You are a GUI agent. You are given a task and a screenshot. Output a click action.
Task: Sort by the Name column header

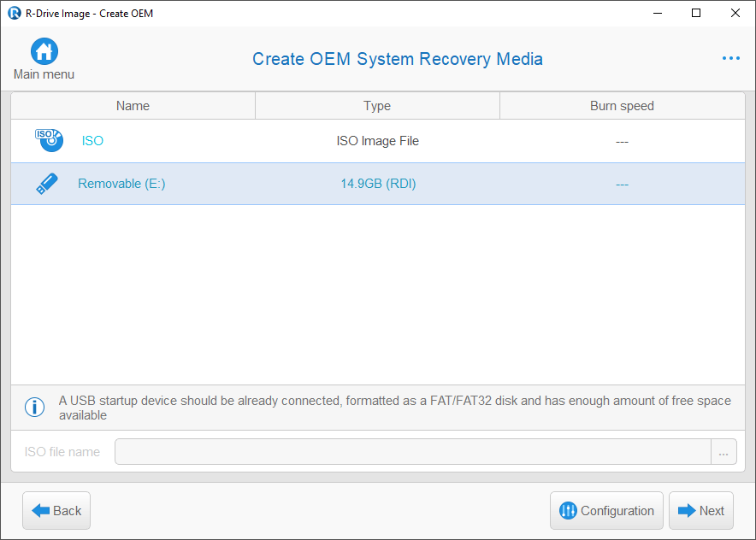(x=133, y=106)
